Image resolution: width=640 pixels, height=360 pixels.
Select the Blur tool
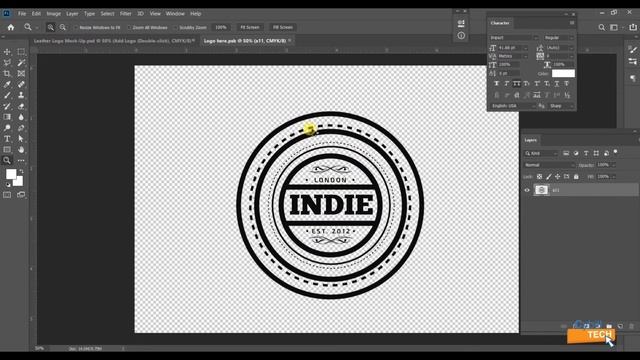(x=21, y=117)
